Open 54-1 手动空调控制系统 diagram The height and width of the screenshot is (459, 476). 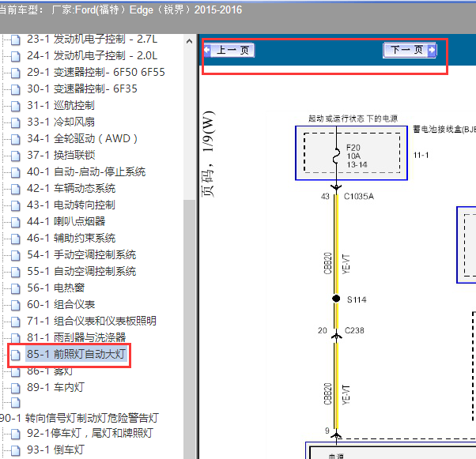click(x=81, y=254)
